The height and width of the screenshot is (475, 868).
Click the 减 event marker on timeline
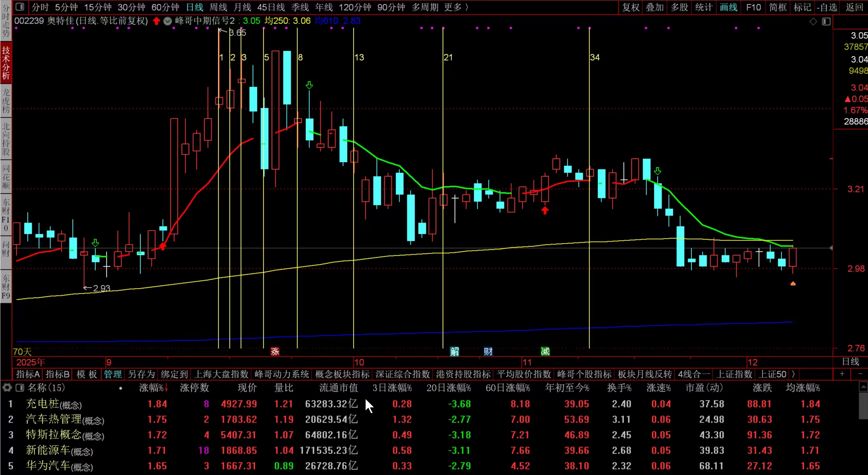[545, 351]
